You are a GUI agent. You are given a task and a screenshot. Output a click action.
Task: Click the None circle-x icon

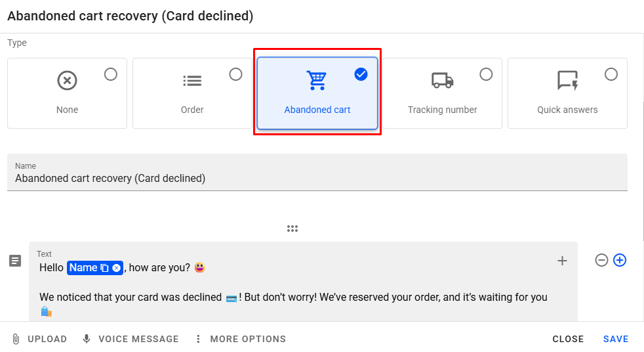[x=67, y=81]
